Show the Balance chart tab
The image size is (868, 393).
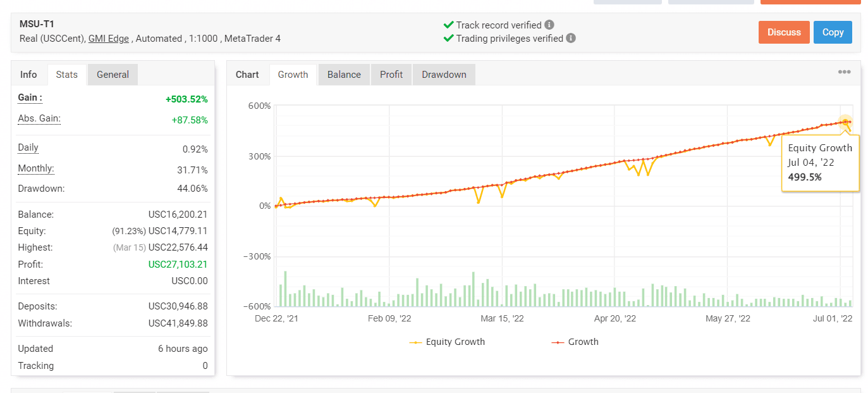pos(344,75)
